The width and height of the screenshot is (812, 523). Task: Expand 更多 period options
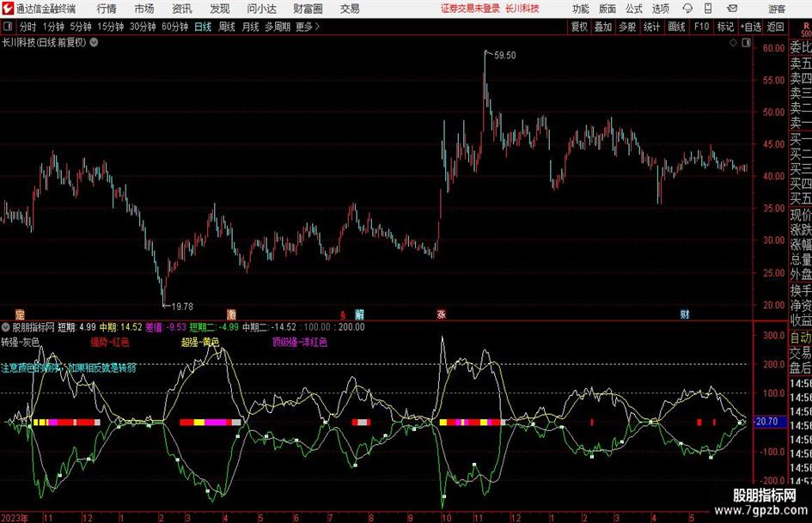308,27
